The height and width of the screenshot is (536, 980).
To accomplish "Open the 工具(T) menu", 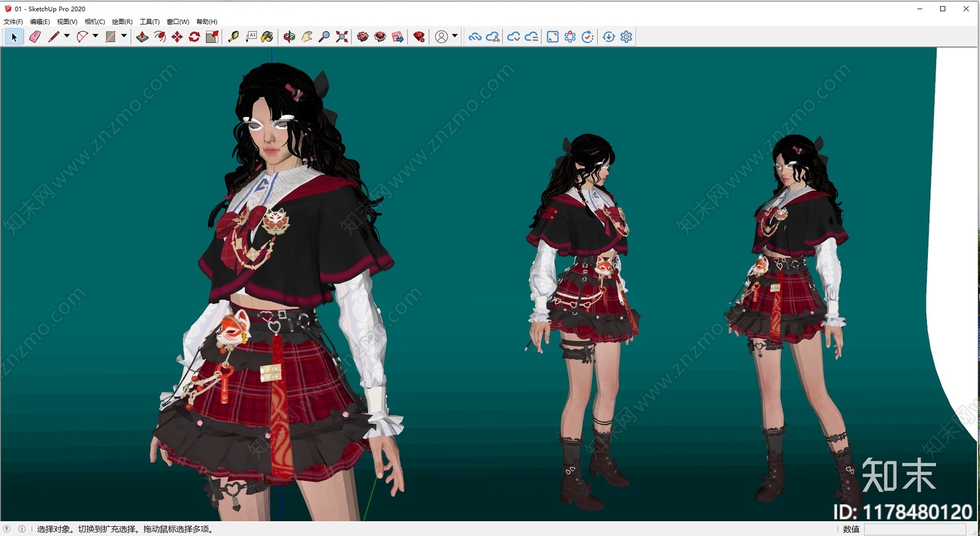I will click(x=149, y=21).
